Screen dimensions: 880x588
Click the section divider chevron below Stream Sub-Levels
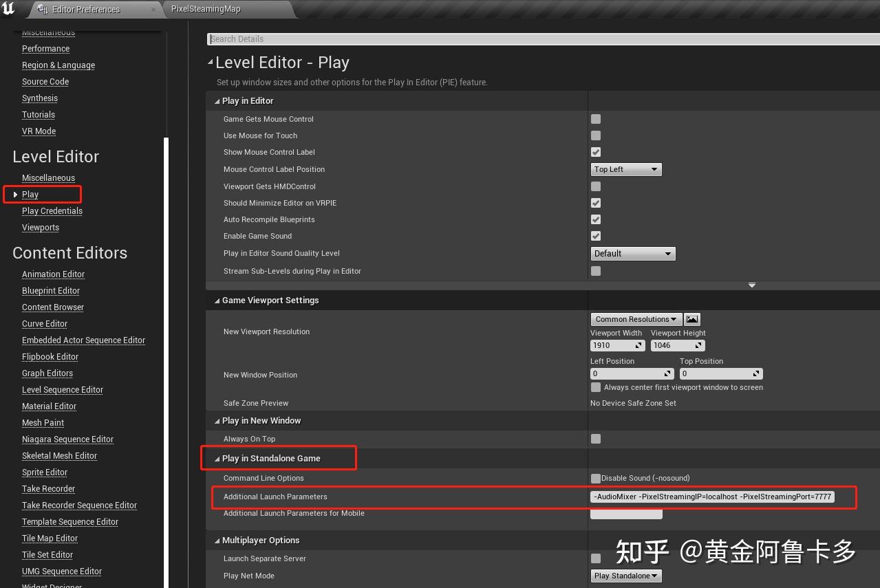tap(751, 285)
